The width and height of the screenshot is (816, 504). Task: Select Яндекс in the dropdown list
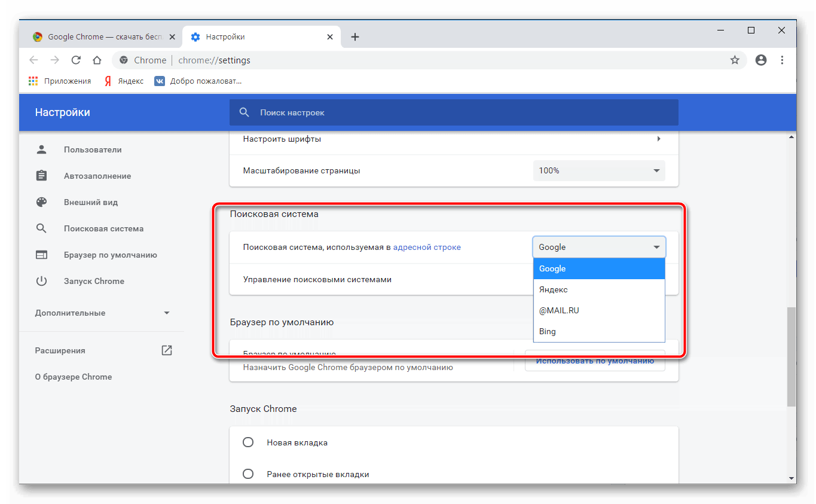(599, 289)
